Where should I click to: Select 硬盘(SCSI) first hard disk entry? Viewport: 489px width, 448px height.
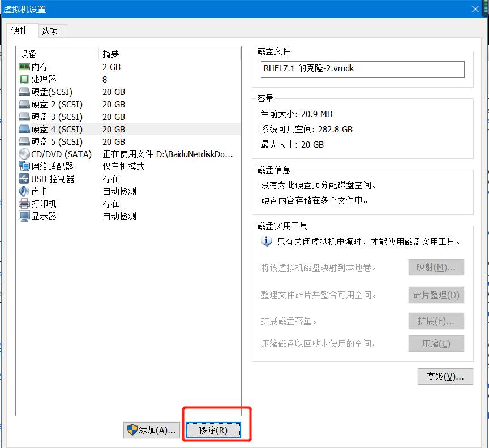point(52,92)
